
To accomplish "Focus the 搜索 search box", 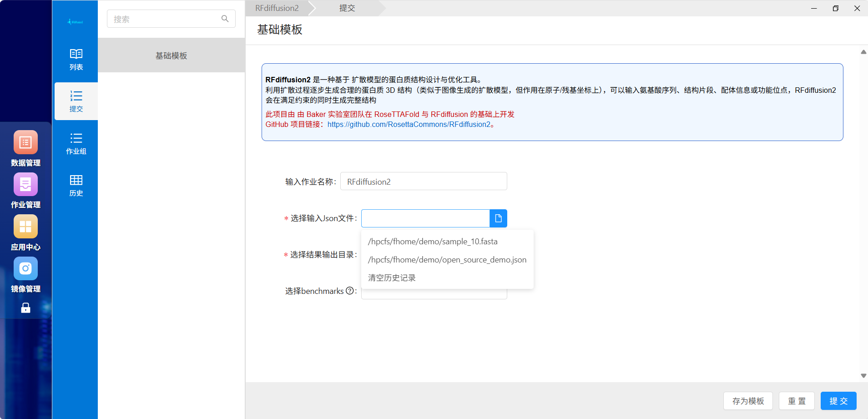I will [171, 19].
